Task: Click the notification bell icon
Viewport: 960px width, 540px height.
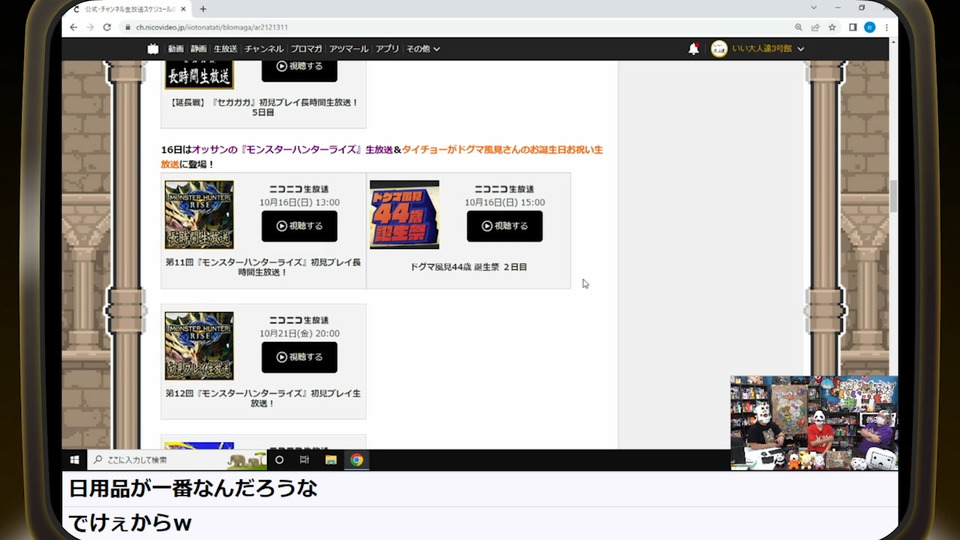Action: pyautogui.click(x=693, y=49)
